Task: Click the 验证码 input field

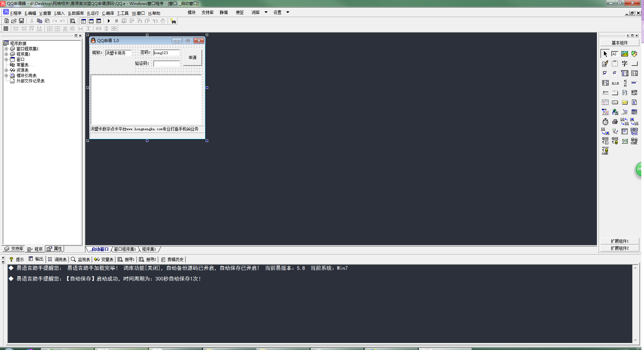Action: 166,63
